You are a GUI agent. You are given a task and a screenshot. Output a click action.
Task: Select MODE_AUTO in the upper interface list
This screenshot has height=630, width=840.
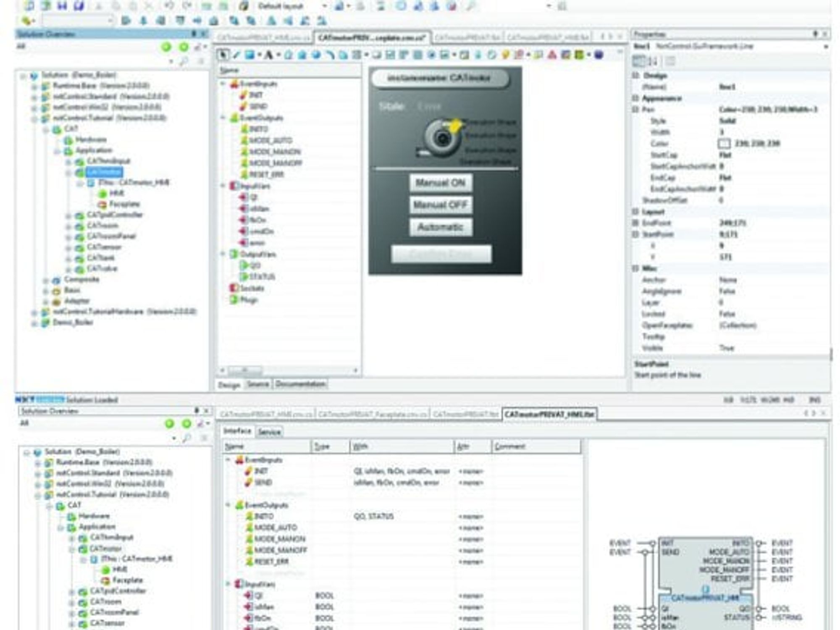click(x=270, y=140)
